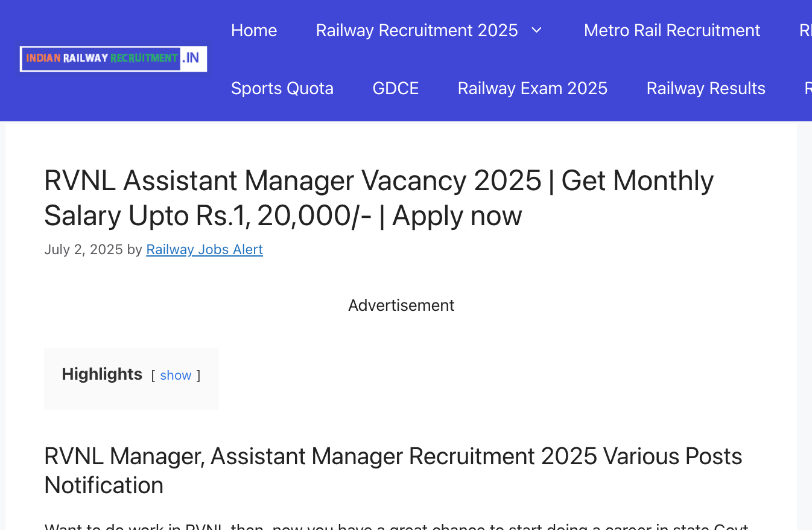Screen dimensions: 812x530
Task: Open Railway Recruitment 2025 menu
Action: (x=417, y=30)
